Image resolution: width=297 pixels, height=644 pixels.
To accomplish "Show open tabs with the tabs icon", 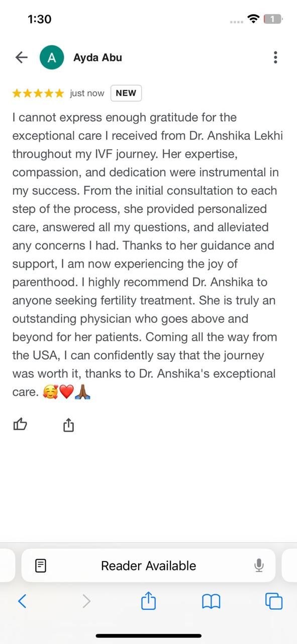I will (274, 601).
